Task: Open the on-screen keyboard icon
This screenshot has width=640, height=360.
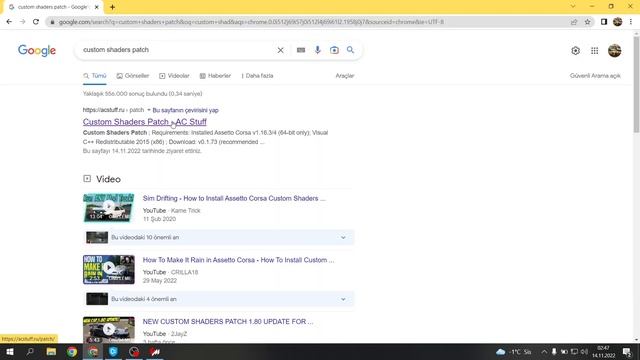Action: click(x=301, y=50)
